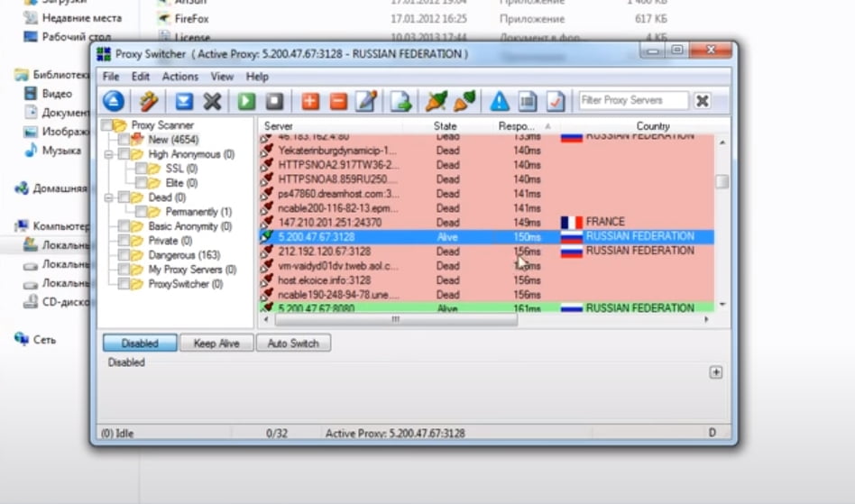Image resolution: width=855 pixels, height=504 pixels.
Task: Click the Auto Switch button
Action: (293, 344)
